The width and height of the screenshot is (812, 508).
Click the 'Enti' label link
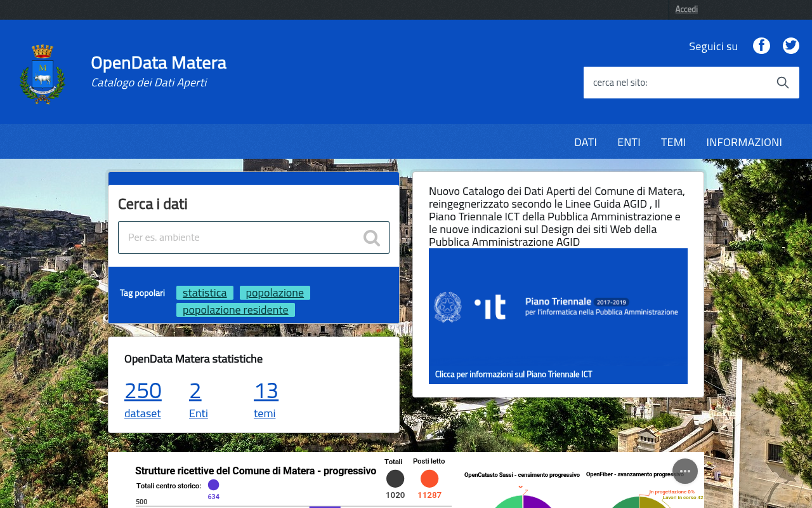coord(199,413)
